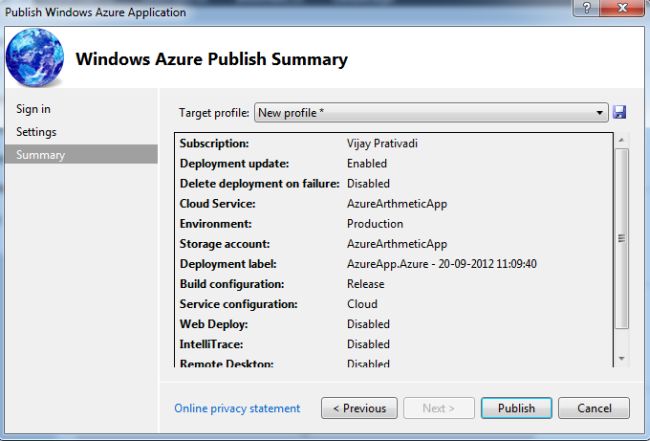Click the 'Delete deployment on failure:' label
This screenshot has width=650, height=441.
pos(260,184)
